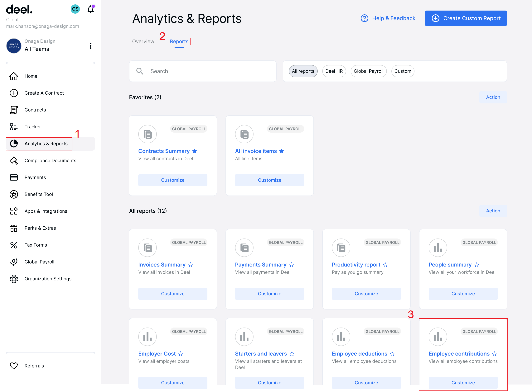
Task: Click the deel logo
Action: (x=19, y=9)
